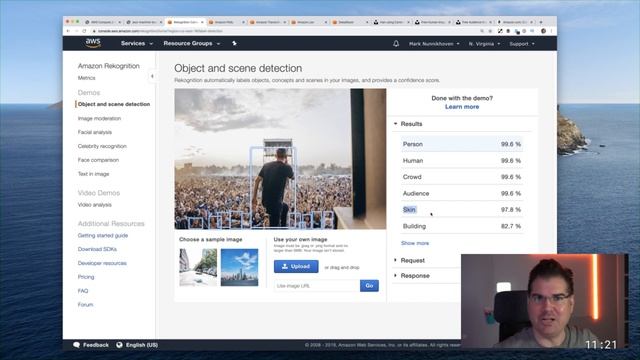The height and width of the screenshot is (360, 640).
Task: Click the Feedback link in footer
Action: pyautogui.click(x=96, y=345)
